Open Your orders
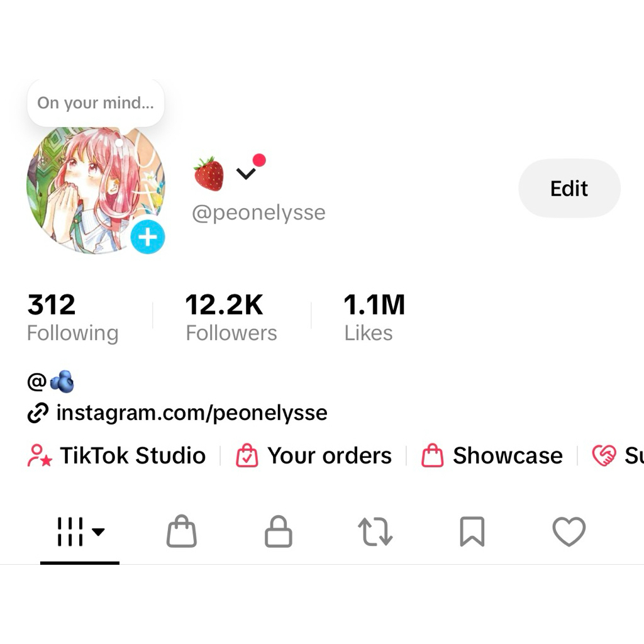 coord(313,455)
